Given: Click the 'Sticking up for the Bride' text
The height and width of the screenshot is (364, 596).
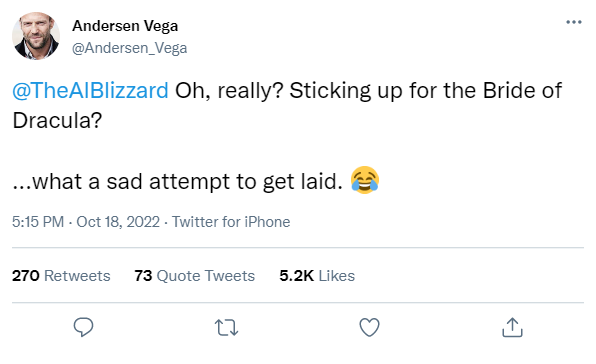Looking at the screenshot, I should (x=413, y=90).
